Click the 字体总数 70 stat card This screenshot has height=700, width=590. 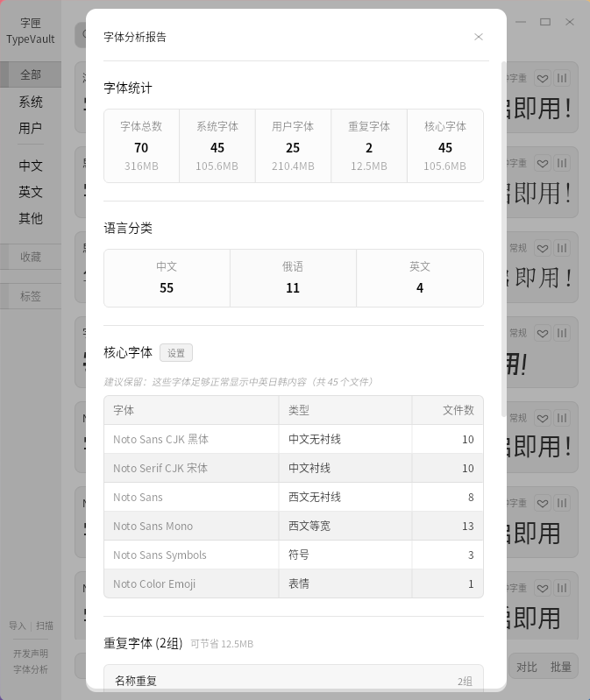click(141, 146)
